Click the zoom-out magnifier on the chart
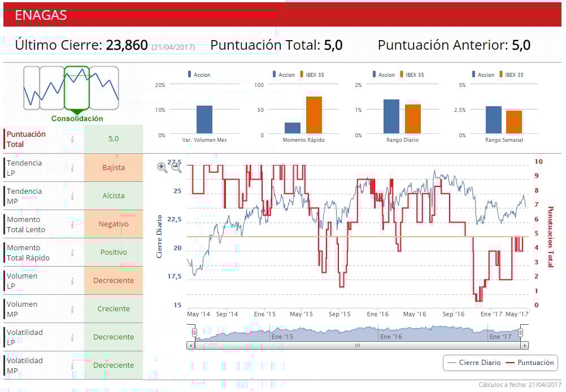 [x=176, y=168]
